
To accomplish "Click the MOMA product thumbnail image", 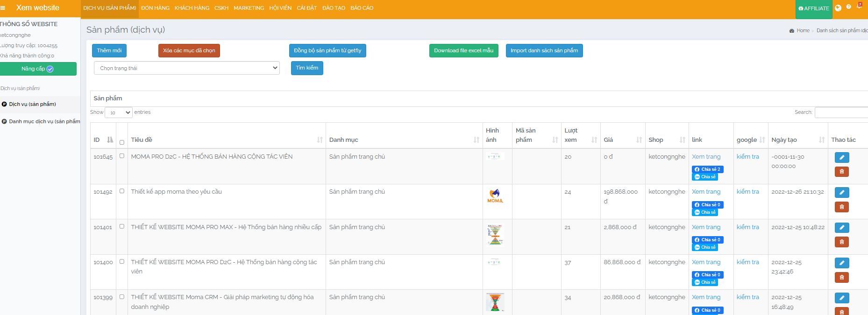I will pos(495,196).
